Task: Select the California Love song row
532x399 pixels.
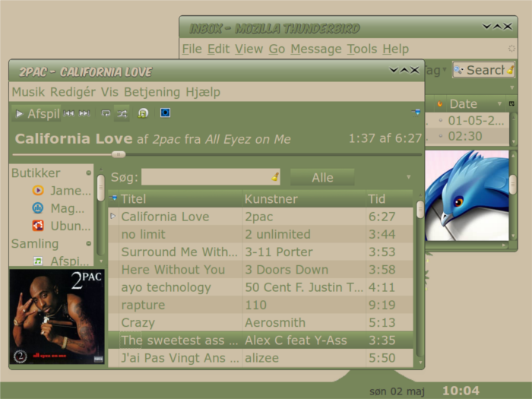Action: pyautogui.click(x=261, y=217)
